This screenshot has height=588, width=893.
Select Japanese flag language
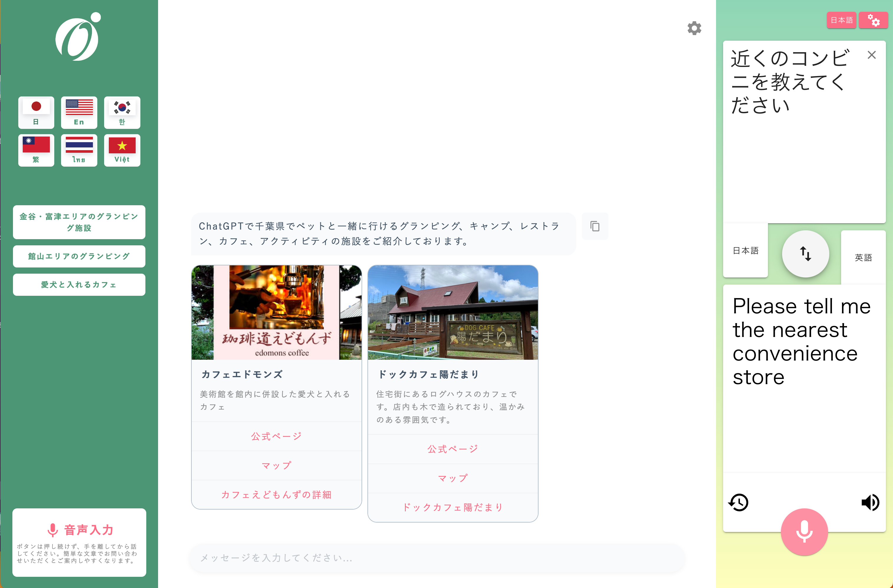36,112
